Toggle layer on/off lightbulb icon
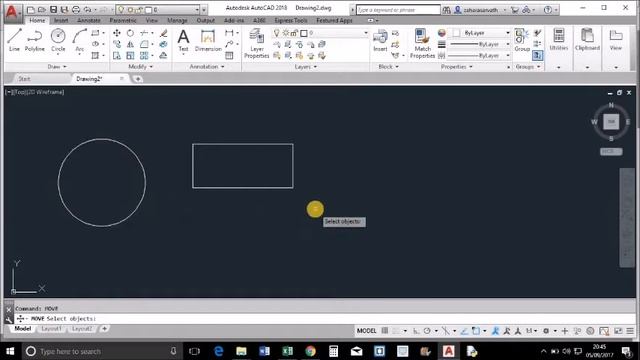This screenshot has height=360, width=640. [276, 33]
